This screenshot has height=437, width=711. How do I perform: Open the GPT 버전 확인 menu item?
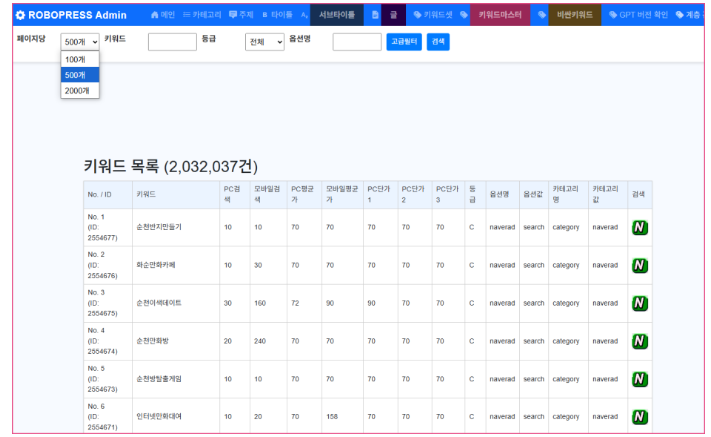638,15
